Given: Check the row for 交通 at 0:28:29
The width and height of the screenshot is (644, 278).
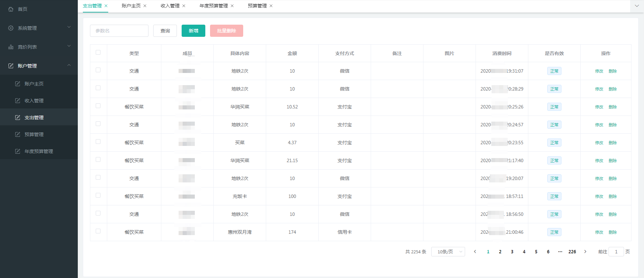Looking at the screenshot, I should click(x=98, y=88).
